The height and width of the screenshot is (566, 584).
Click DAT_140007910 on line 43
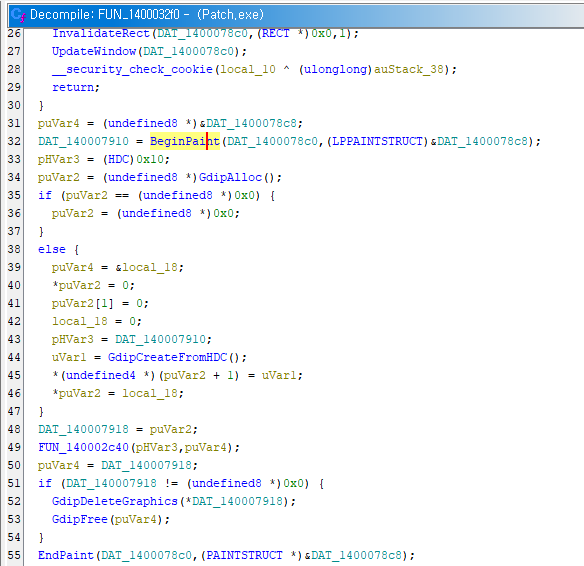[161, 339]
